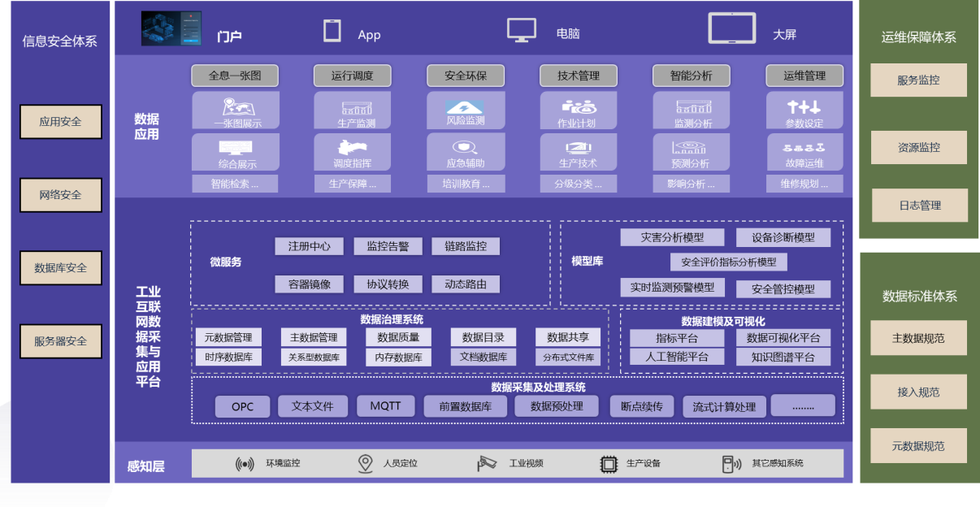Click the 注册中心 microservice box
The image size is (980, 507).
click(x=309, y=246)
